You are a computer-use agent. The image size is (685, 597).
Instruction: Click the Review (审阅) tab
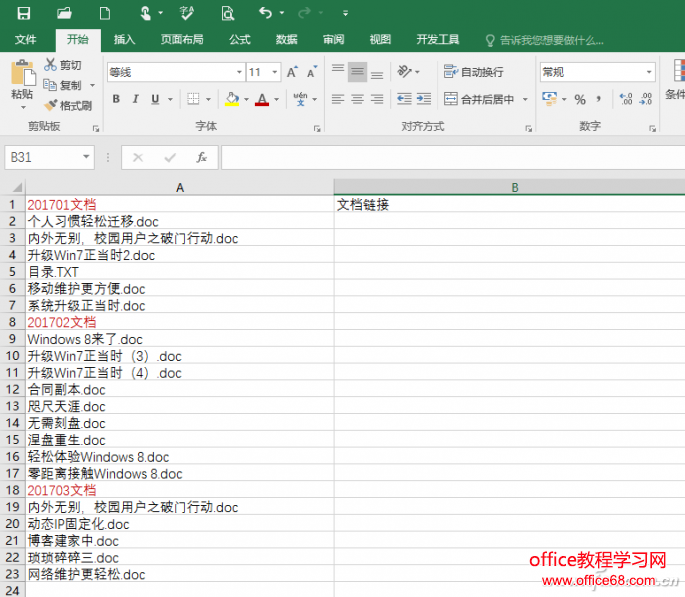point(334,40)
